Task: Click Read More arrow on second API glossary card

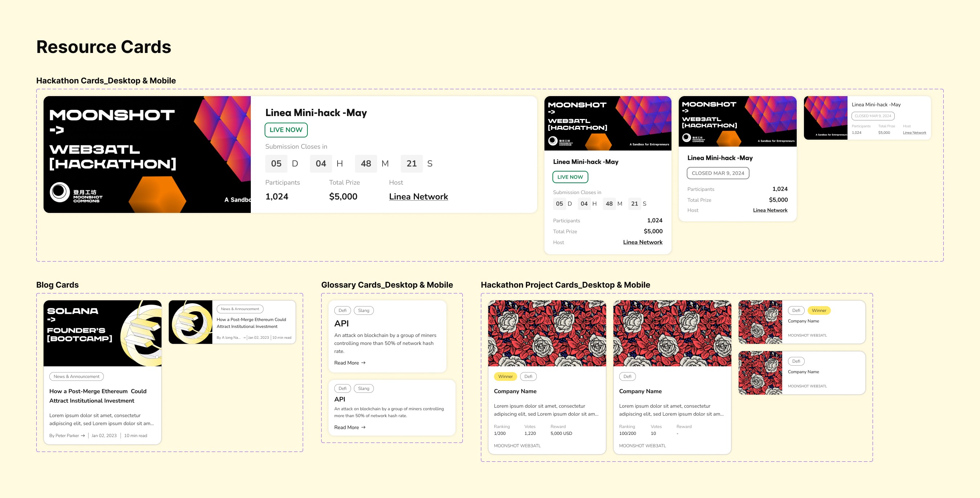Action: point(363,427)
